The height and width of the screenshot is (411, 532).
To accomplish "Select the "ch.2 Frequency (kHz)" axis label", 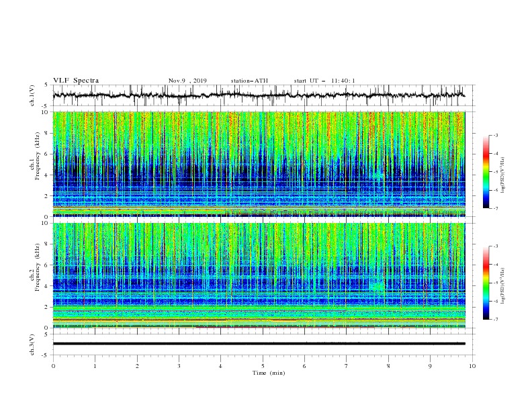I will click(34, 267).
